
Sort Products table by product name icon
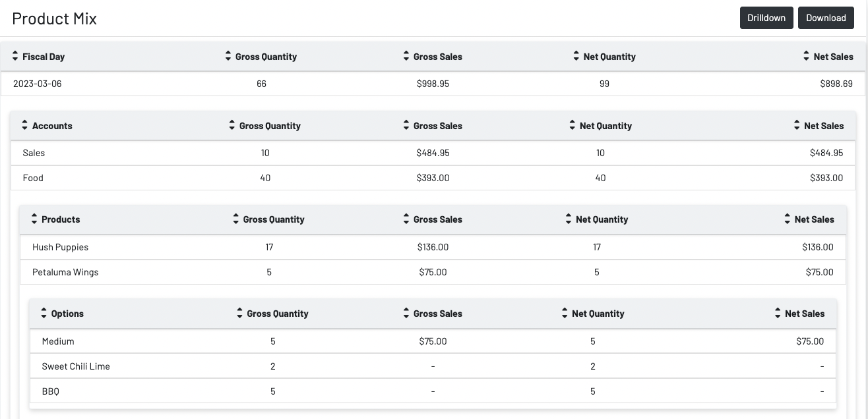(x=34, y=219)
